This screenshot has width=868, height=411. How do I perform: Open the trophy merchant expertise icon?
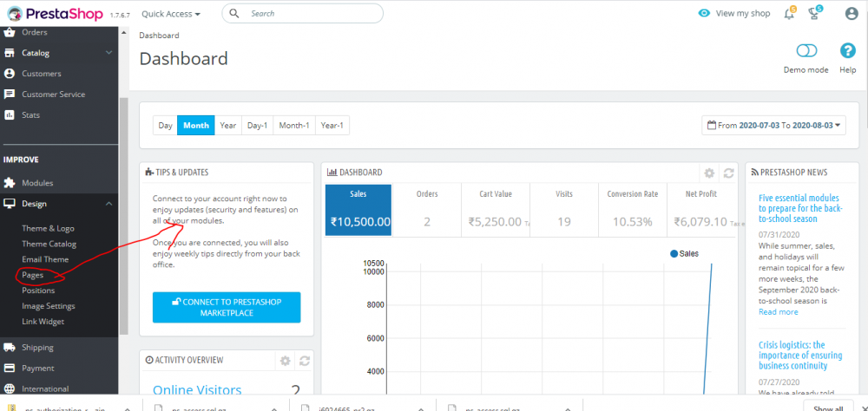[x=815, y=13]
